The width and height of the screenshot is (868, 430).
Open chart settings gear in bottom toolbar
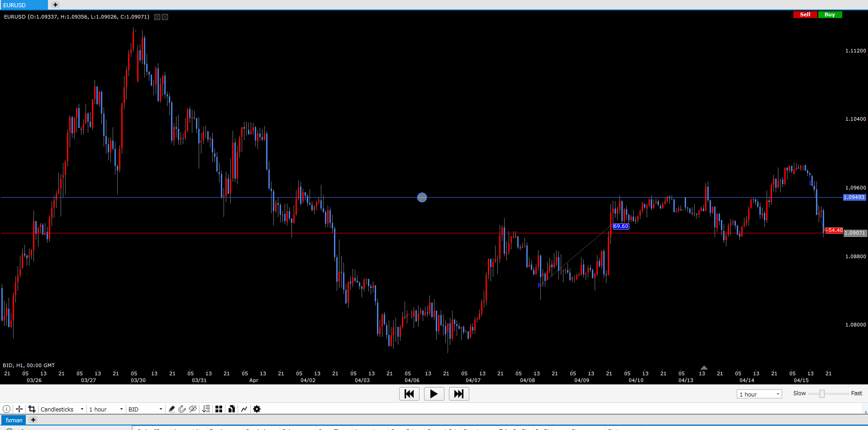point(257,409)
